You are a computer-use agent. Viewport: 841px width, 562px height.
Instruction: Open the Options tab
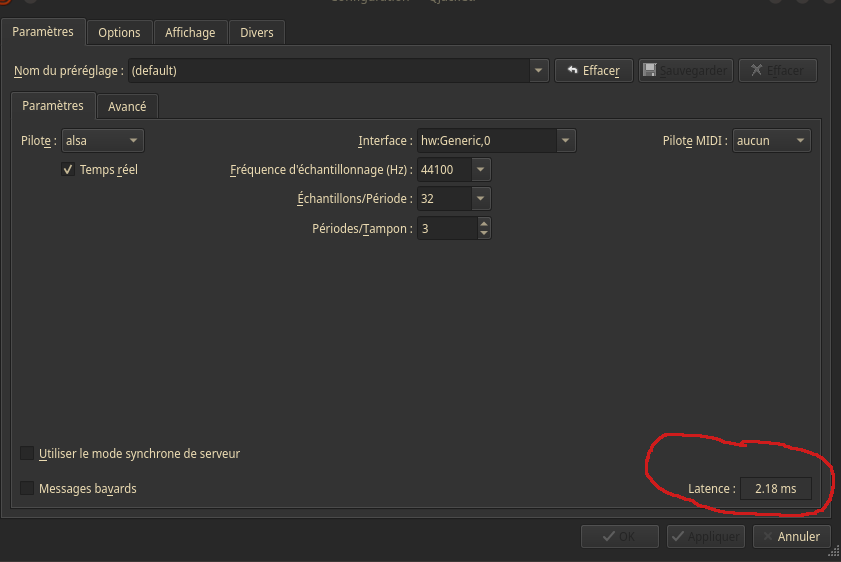119,33
